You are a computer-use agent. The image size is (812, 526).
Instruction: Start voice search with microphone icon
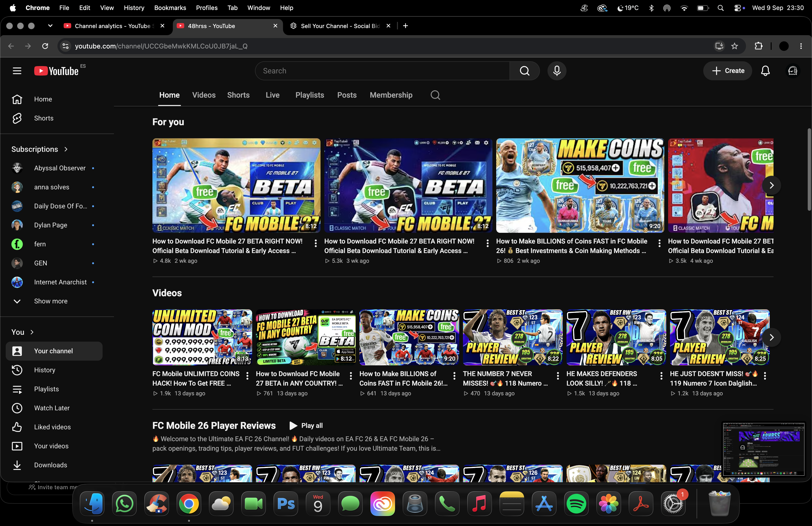click(557, 71)
